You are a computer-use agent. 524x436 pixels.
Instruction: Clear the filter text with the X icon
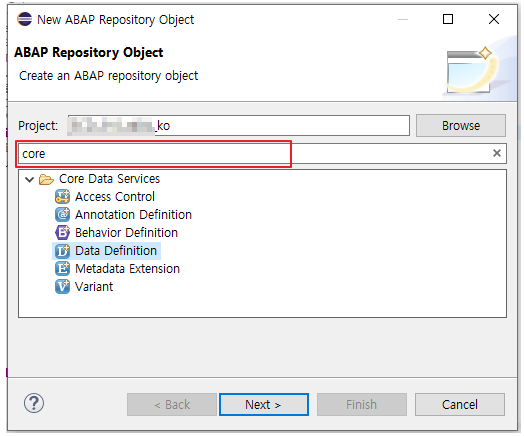497,153
